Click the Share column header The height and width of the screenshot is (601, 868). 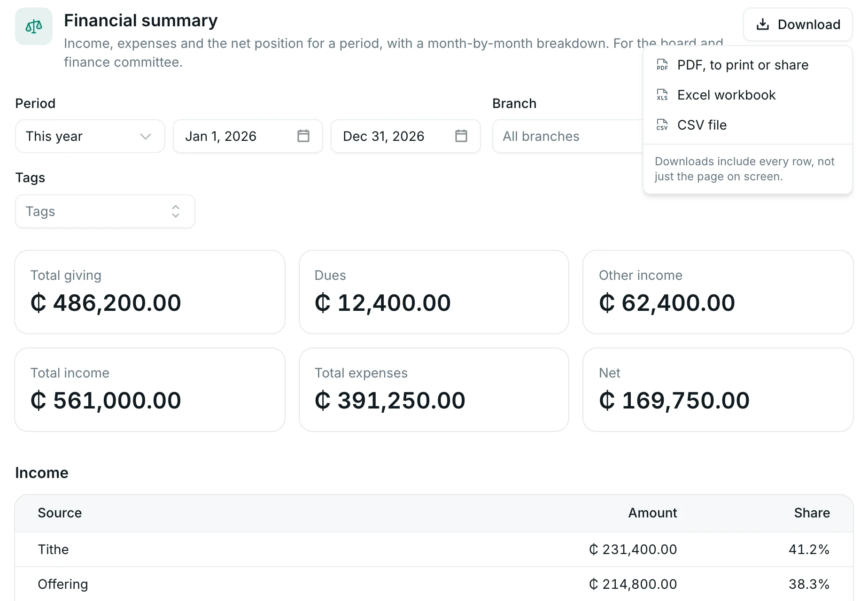point(812,513)
